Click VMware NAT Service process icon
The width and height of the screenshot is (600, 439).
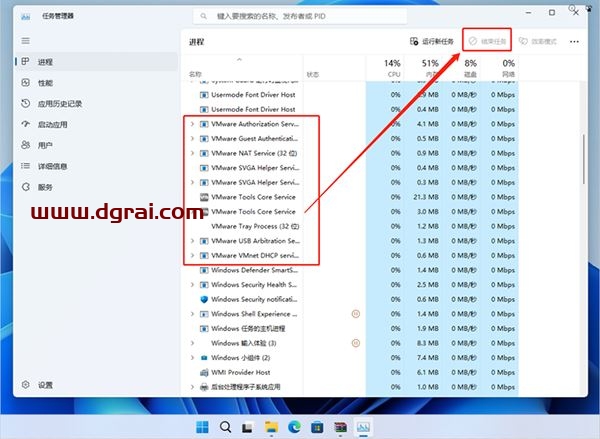(x=204, y=153)
